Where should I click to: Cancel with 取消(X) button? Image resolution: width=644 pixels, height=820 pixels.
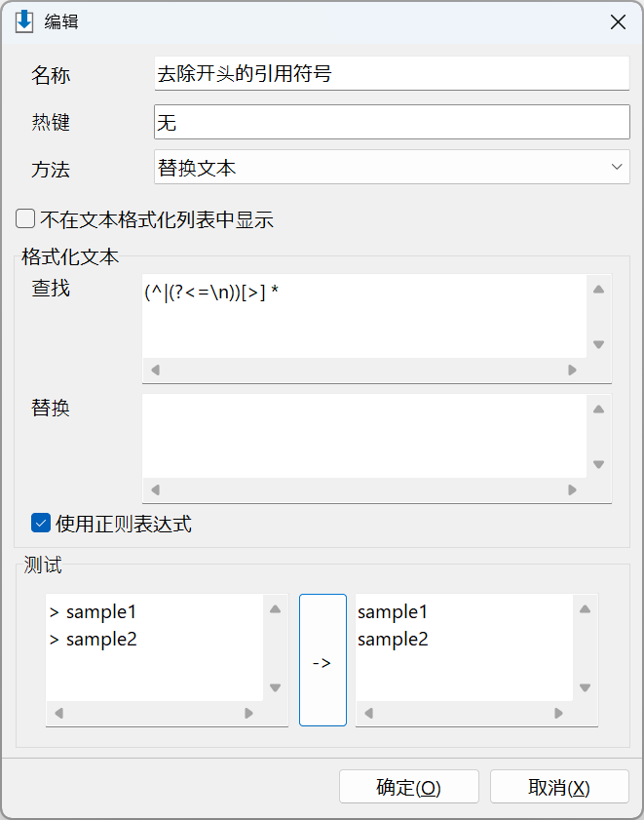[x=559, y=787]
